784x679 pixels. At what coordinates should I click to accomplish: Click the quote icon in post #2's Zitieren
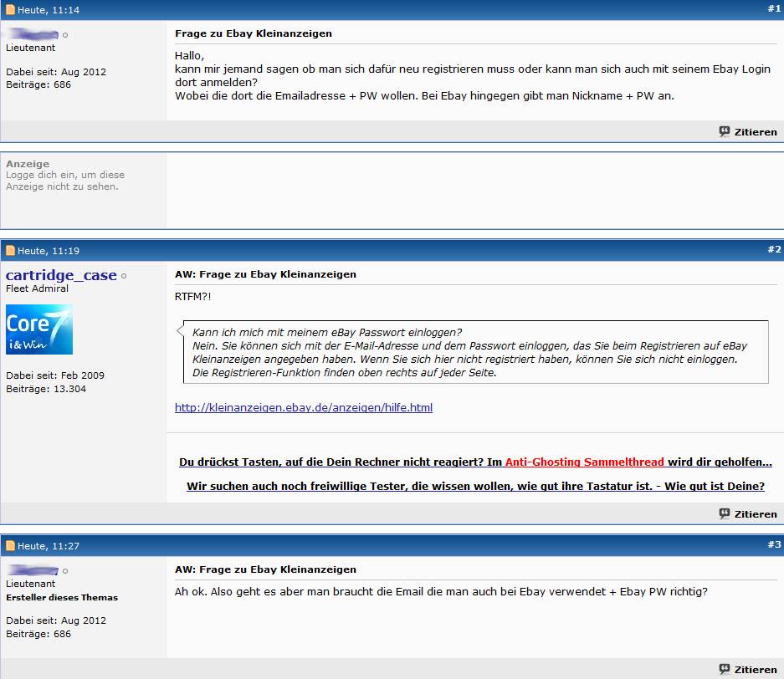coord(725,513)
